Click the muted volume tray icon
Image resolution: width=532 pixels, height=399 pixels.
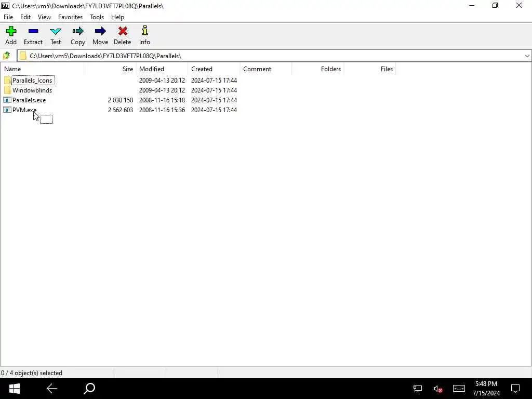point(438,389)
